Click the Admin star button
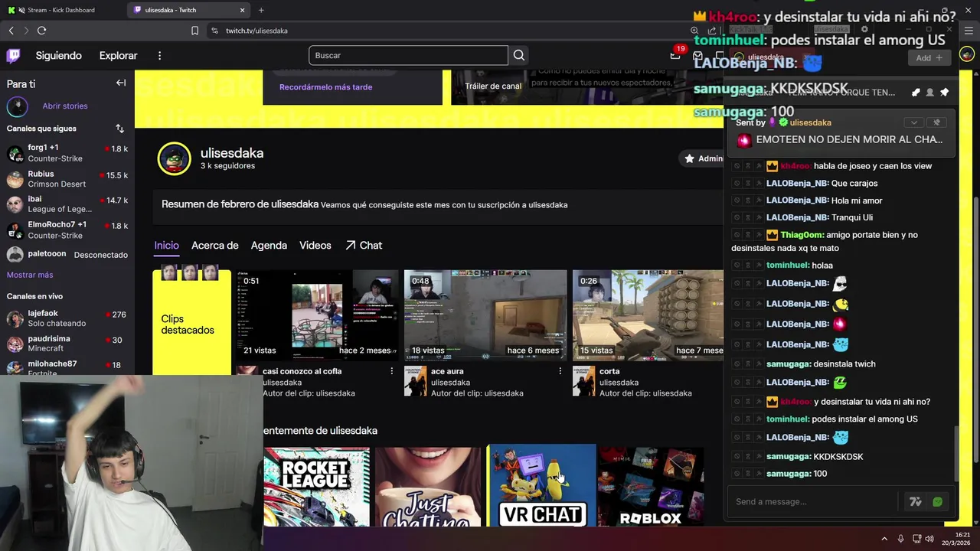This screenshot has width=980, height=551. [x=701, y=158]
